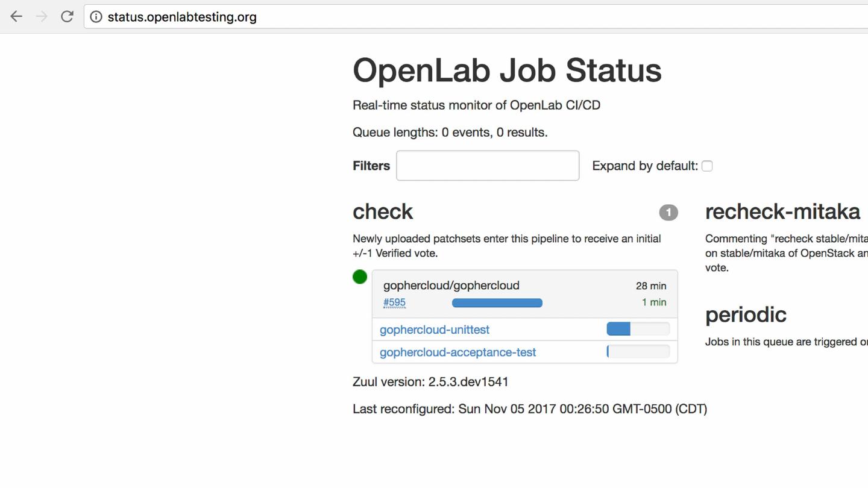
Task: Click the recheck-mitaka pipeline heading
Action: coord(782,212)
